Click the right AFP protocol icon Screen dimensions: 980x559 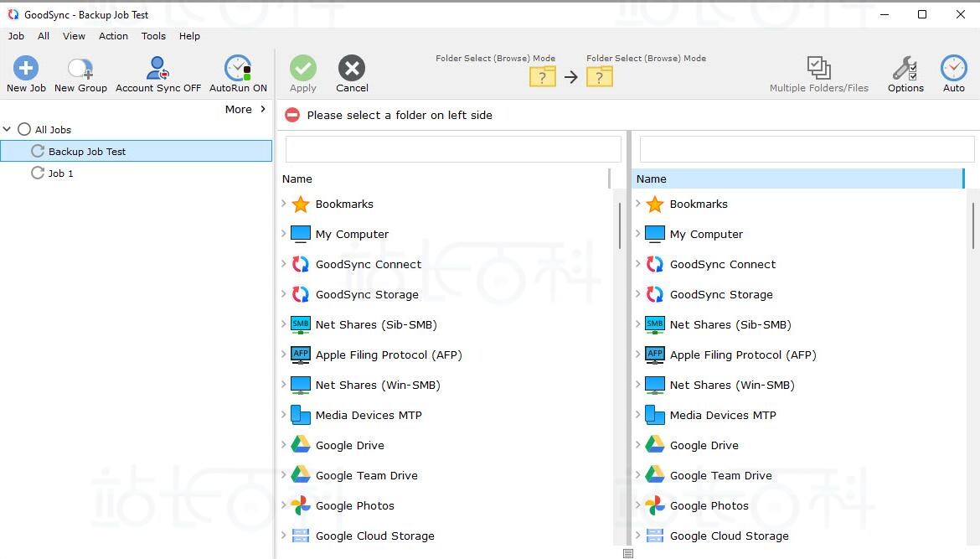[655, 355]
